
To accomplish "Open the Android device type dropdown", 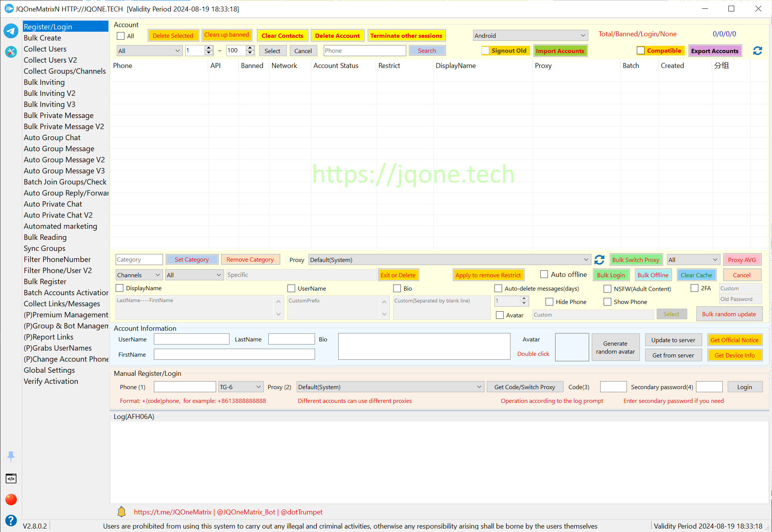I will [530, 36].
